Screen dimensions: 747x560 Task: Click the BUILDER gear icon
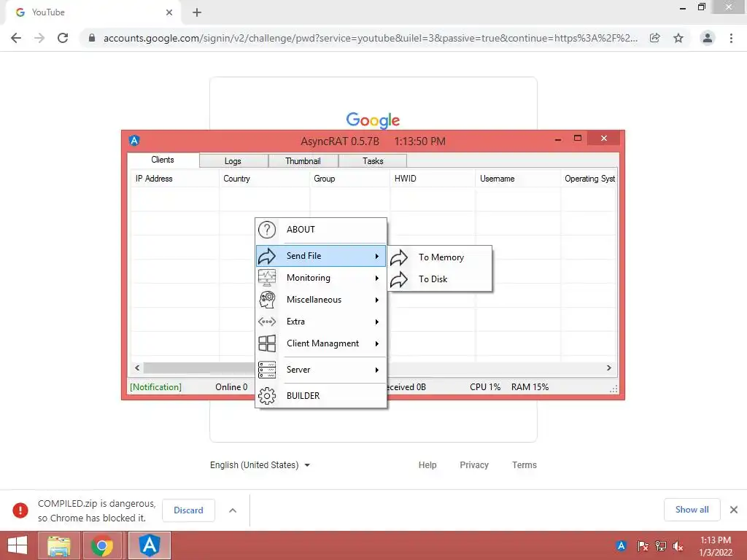267,396
